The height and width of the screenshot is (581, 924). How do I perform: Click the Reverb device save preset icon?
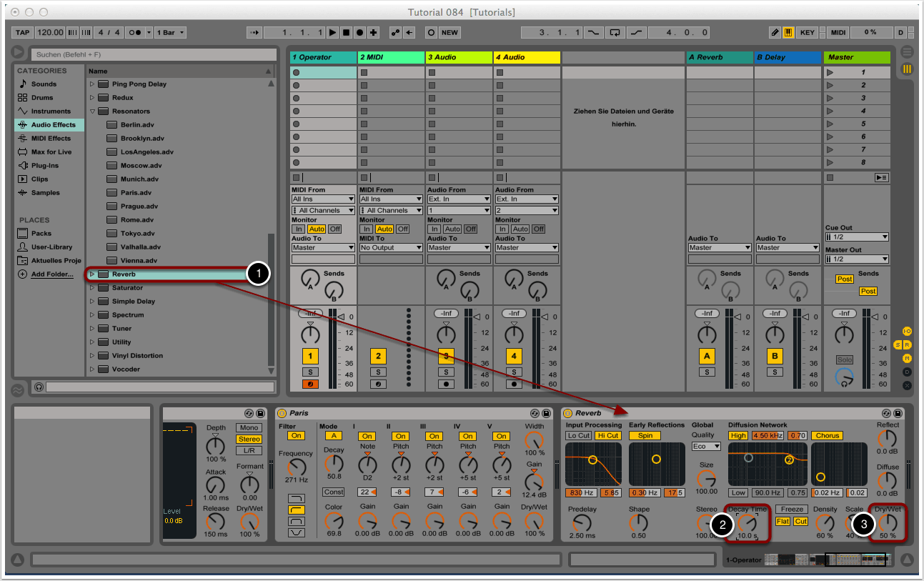(x=898, y=413)
